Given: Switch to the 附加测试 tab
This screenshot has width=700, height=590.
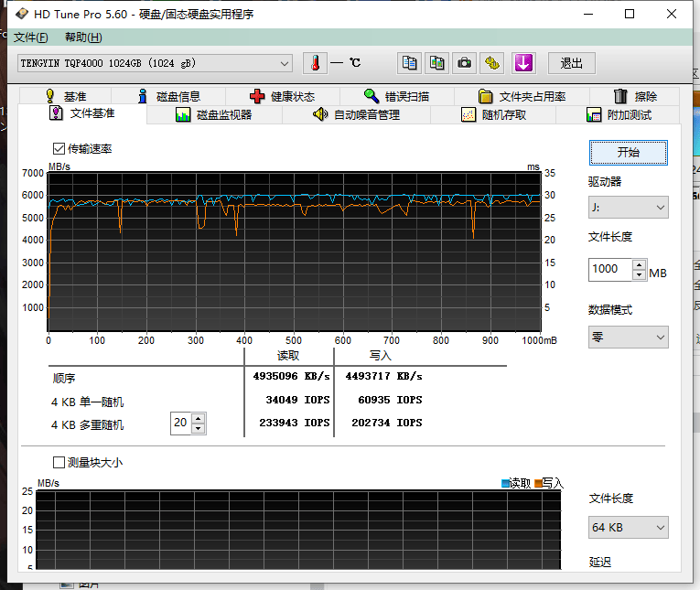Looking at the screenshot, I should click(619, 115).
